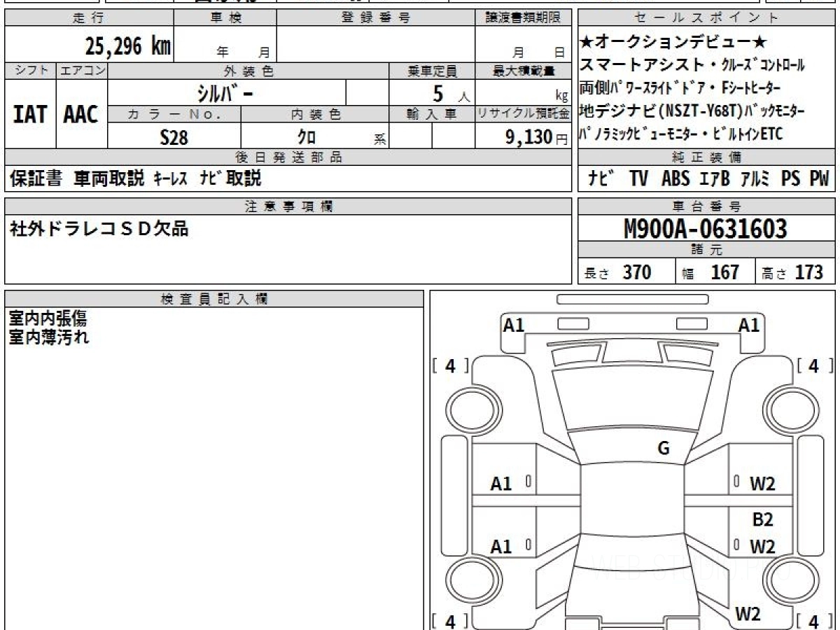
Task: Click the AAC air conditioner cell
Action: [81, 115]
